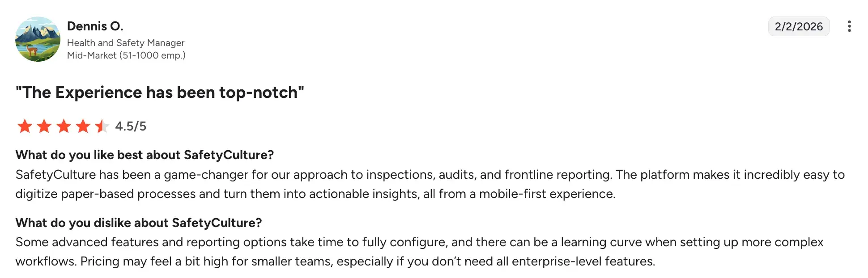Click the second orange rating star
Screen dimensions: 868x278
[44, 126]
